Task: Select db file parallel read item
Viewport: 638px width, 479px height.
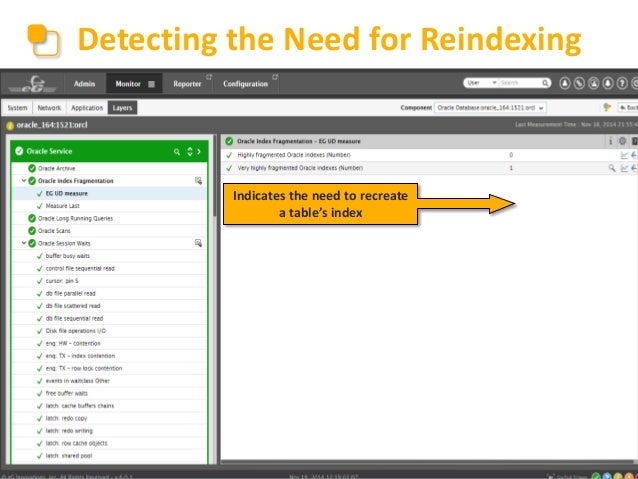Action: (x=70, y=293)
